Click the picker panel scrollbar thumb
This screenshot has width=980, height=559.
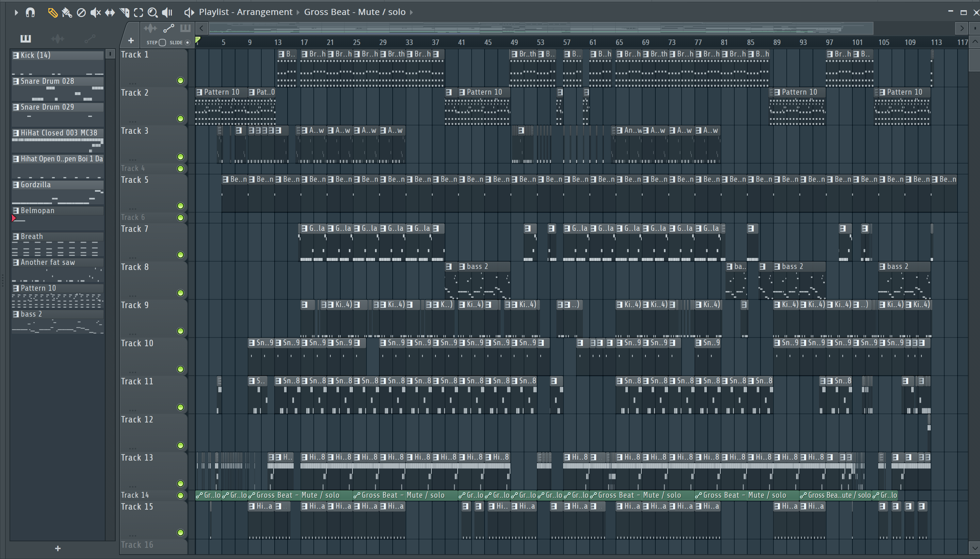110,54
